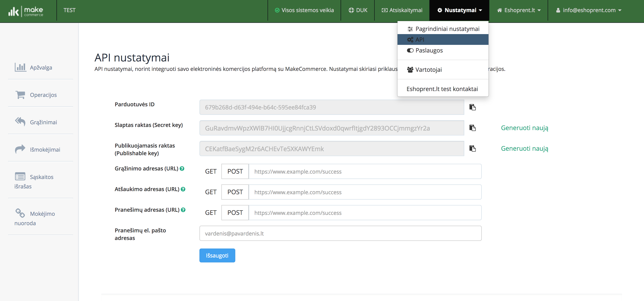This screenshot has width=644, height=301.
Task: Select GET for Grąžinimo adresas
Action: point(211,171)
